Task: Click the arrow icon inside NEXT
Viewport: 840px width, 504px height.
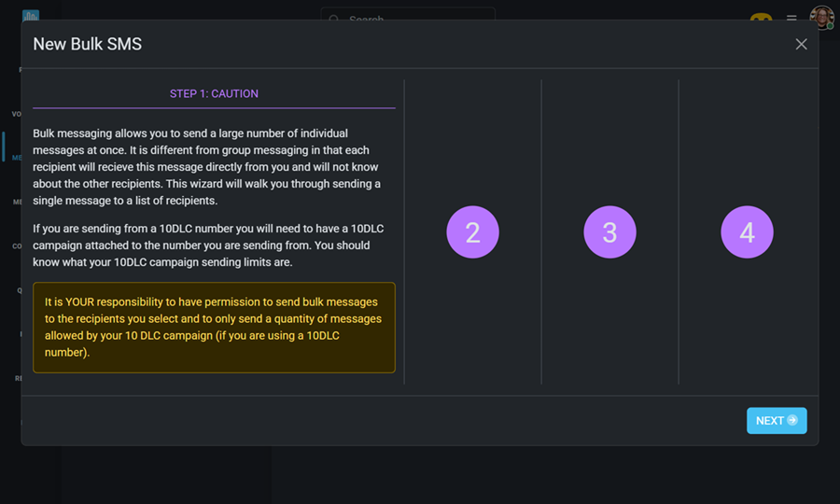Action: coord(792,421)
